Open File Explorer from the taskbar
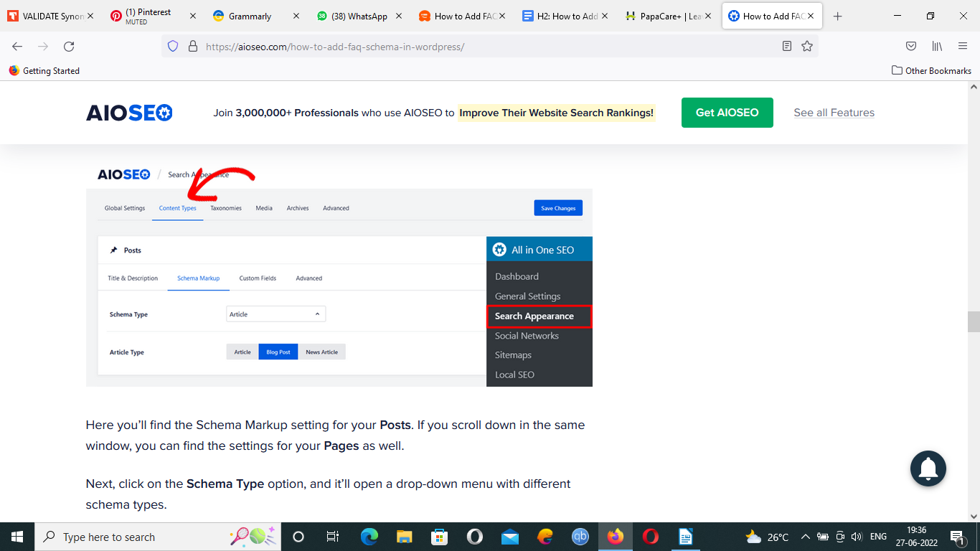The image size is (980, 551). 404,537
